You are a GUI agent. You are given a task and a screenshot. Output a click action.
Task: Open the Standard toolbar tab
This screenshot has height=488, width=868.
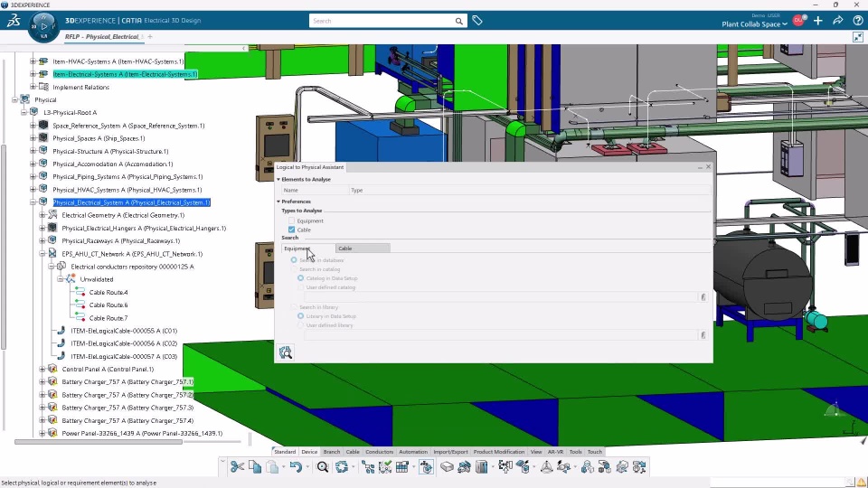tap(285, 452)
